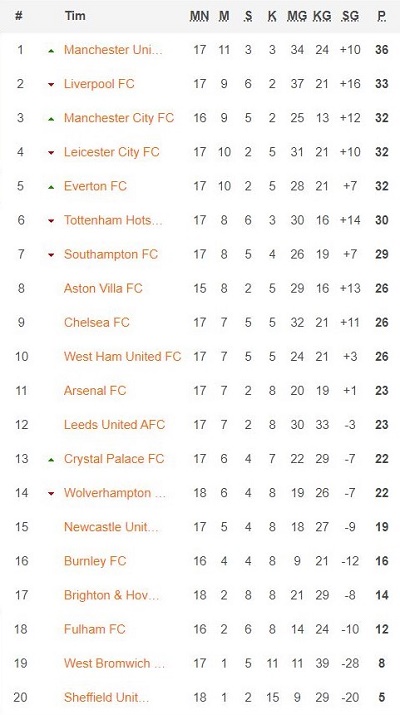Open the West Ham United FC link
This screenshot has width=400, height=715.
pyautogui.click(x=123, y=356)
